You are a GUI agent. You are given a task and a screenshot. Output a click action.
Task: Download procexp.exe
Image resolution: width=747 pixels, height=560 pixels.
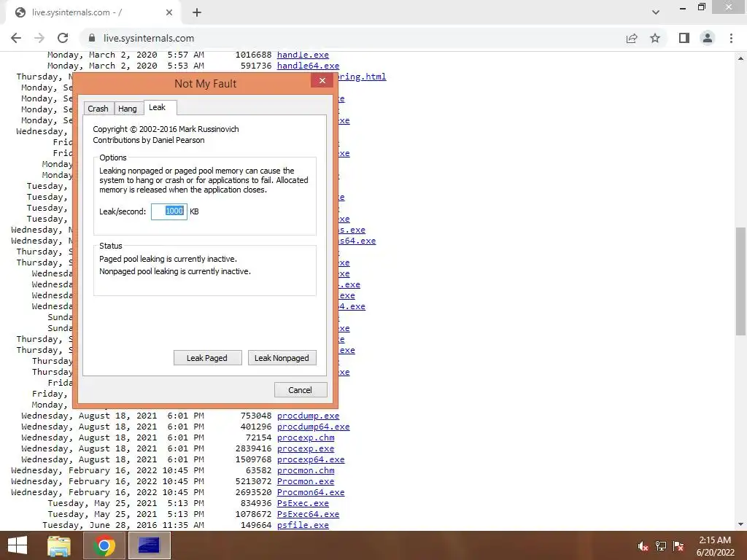coord(306,448)
